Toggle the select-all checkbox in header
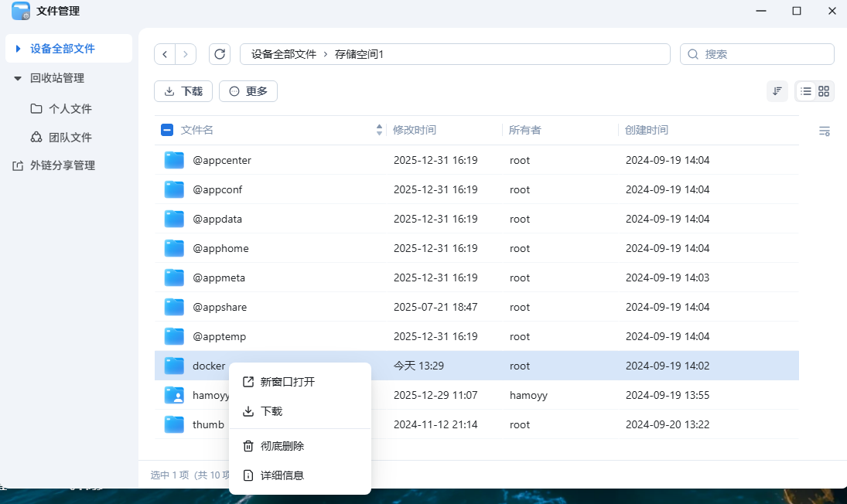 167,130
